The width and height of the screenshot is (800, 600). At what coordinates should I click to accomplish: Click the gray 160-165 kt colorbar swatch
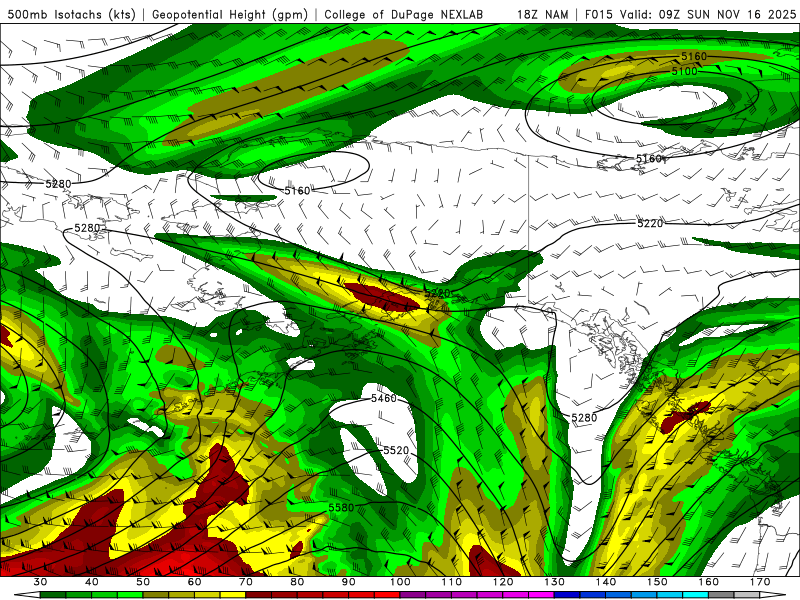coord(721,595)
